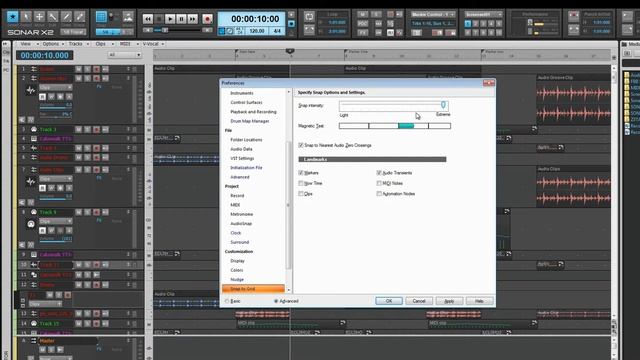Click the highlighted Magnetic Test segment

point(406,126)
